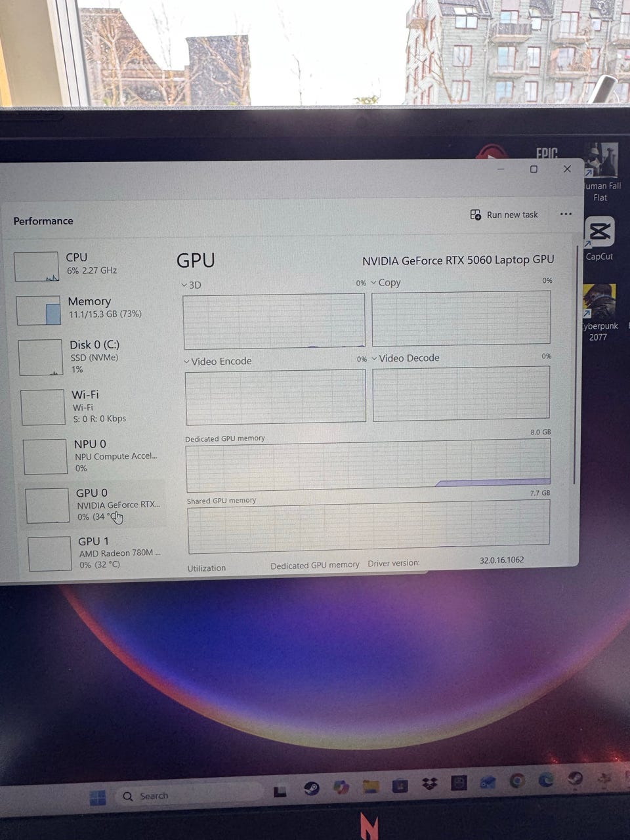Click Run new task button
This screenshot has height=840, width=630.
504,215
